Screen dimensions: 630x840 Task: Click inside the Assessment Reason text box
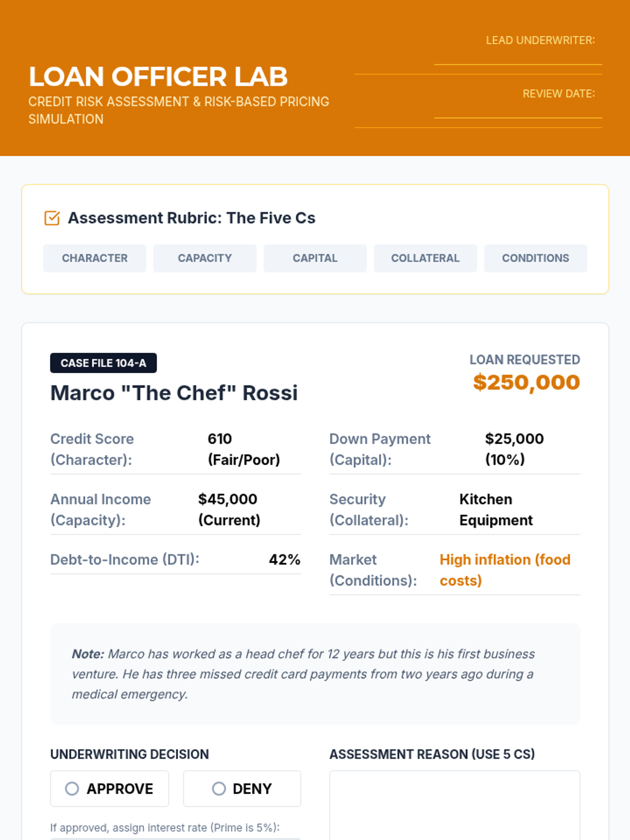coord(455,806)
